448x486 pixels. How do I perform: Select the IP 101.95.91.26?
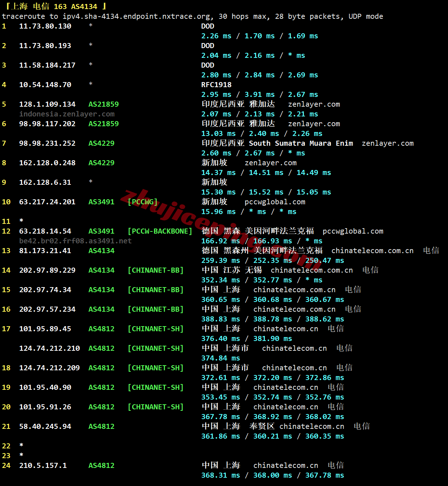pos(45,407)
